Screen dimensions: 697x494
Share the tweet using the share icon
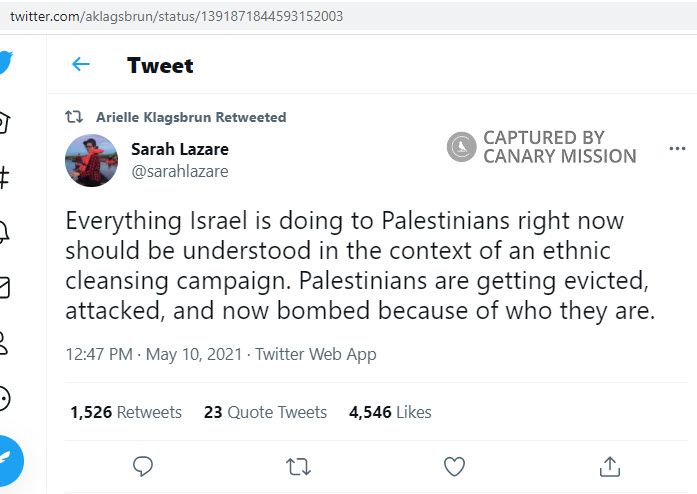point(610,466)
